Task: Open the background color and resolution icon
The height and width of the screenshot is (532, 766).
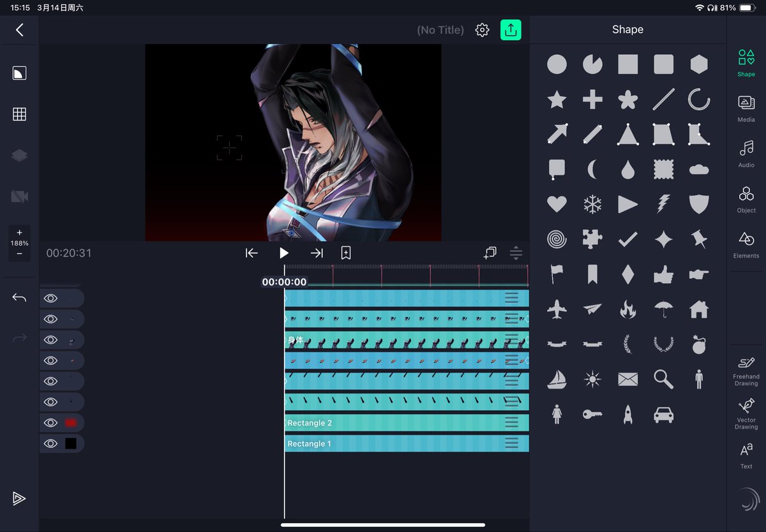Action: tap(19, 73)
